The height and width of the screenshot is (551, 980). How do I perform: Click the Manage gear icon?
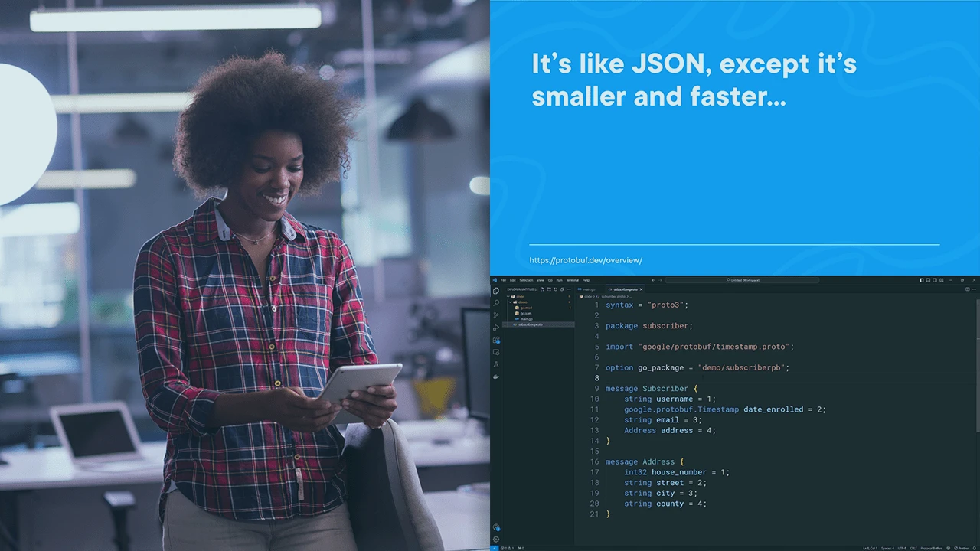(x=496, y=539)
